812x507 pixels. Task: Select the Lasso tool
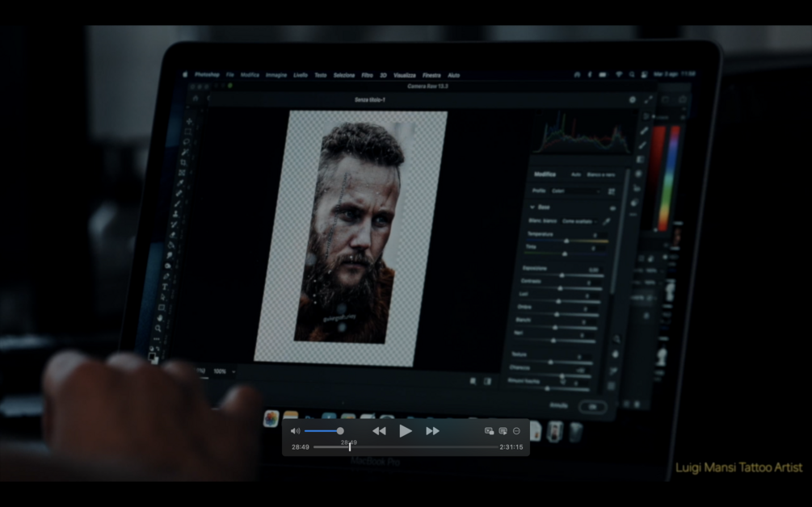[x=186, y=142]
